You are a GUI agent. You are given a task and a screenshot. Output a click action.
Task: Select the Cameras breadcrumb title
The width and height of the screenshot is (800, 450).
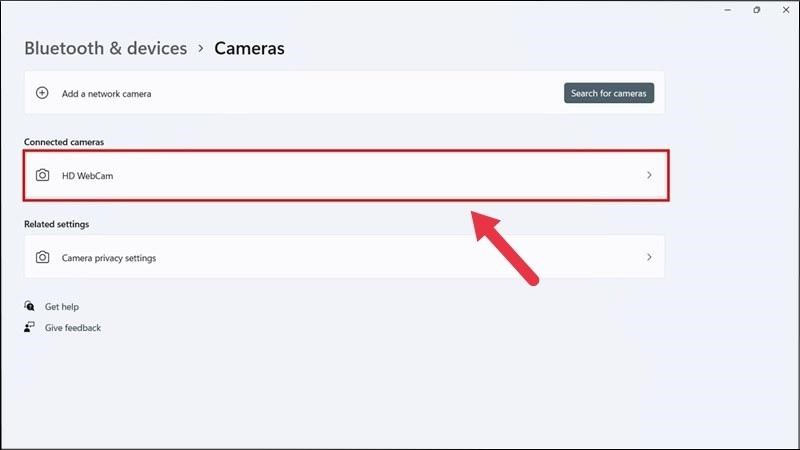click(x=249, y=48)
